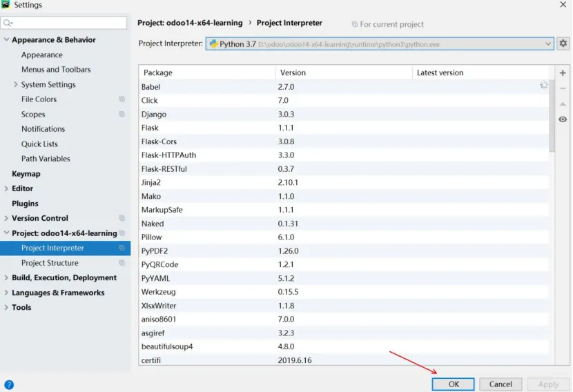Toggle the show early releases eye icon
Screen dimensions: 573x392
click(x=563, y=119)
